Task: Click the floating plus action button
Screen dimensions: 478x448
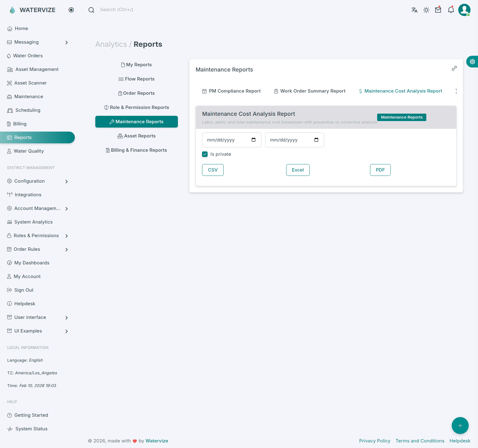Action: 460,425
